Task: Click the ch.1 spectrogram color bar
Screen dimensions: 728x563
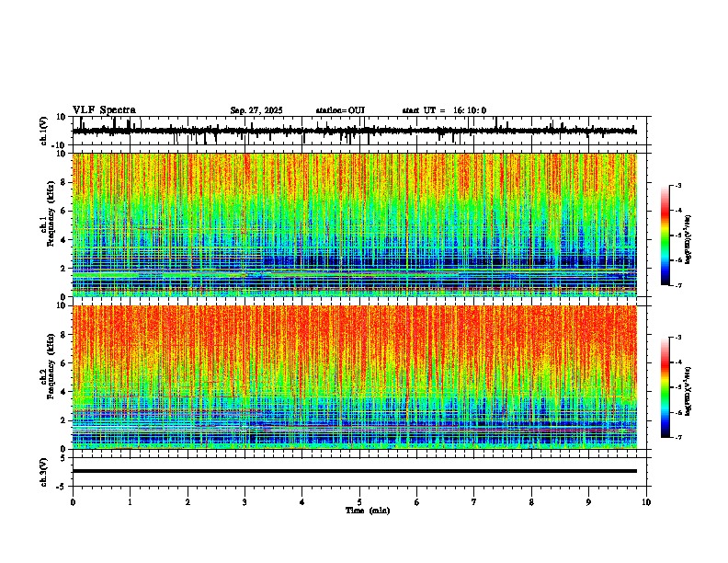Action: tap(665, 236)
